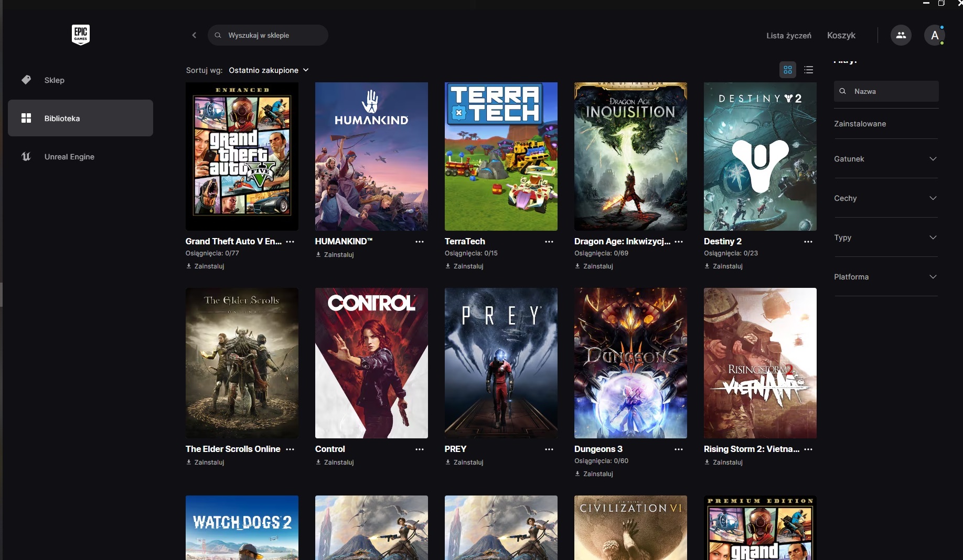Install Rising Storm 2 Vietnam via Zainstaluj

[x=724, y=462]
